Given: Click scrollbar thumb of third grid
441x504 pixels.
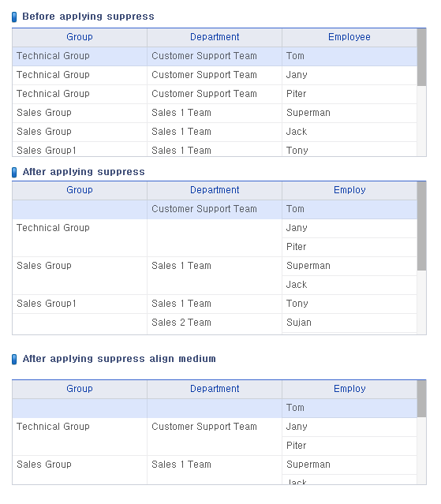Looking at the screenshot, I should point(421,398).
